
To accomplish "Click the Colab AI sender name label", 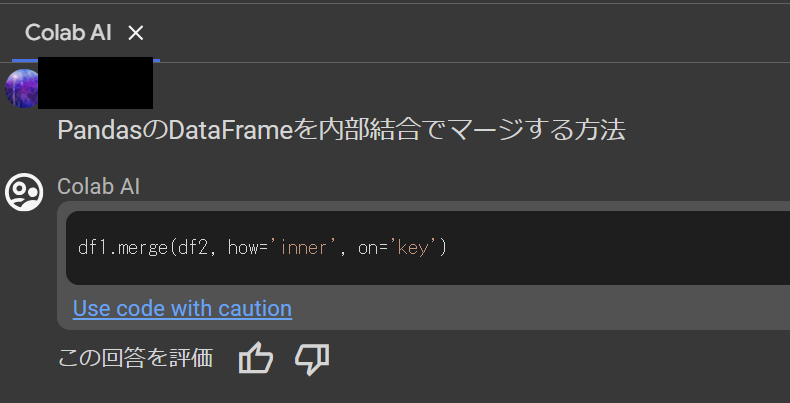I will [99, 186].
